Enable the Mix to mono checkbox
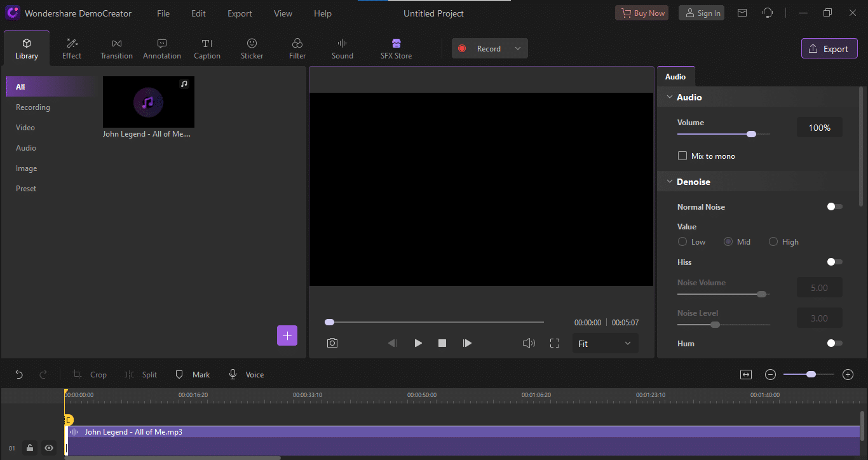This screenshot has width=868, height=460. click(682, 156)
